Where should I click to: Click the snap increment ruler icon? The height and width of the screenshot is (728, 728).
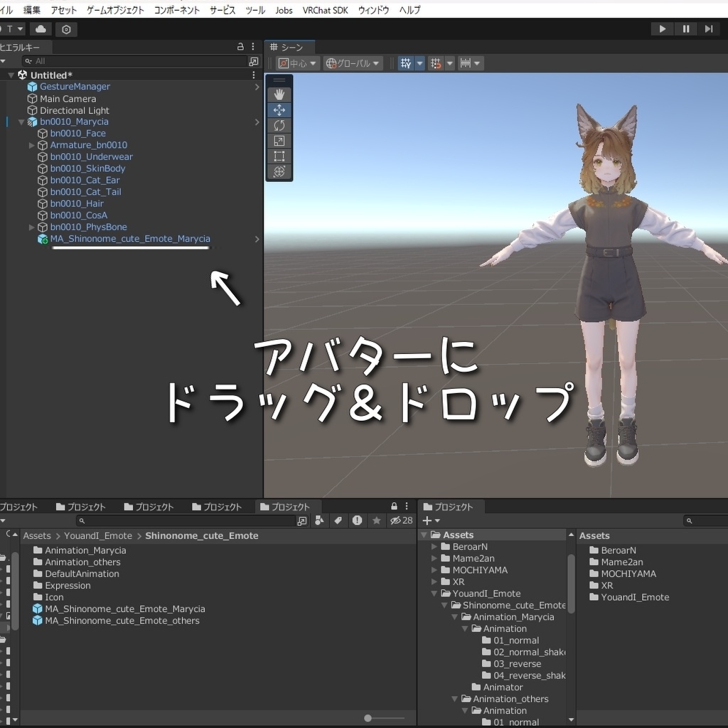point(465,63)
